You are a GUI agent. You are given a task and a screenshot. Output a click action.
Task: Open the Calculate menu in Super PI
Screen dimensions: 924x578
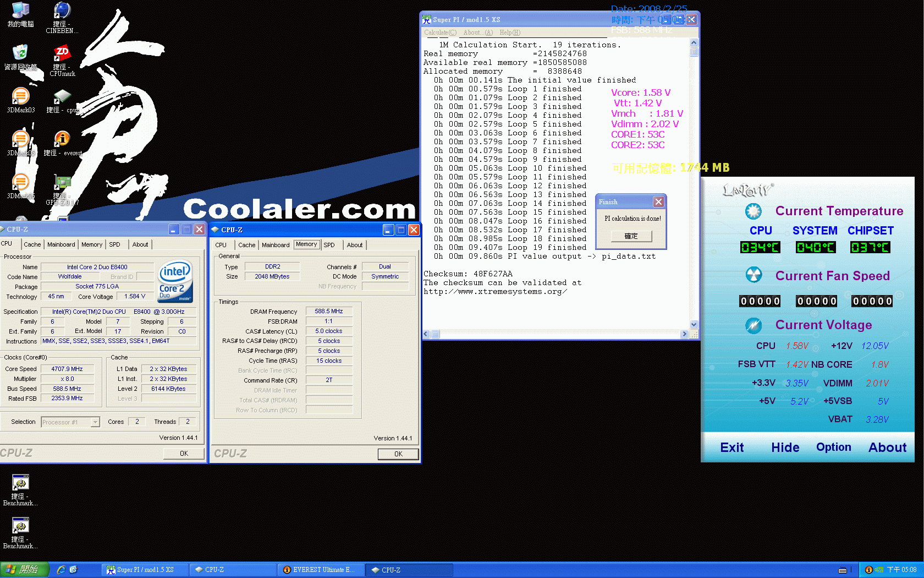click(440, 32)
